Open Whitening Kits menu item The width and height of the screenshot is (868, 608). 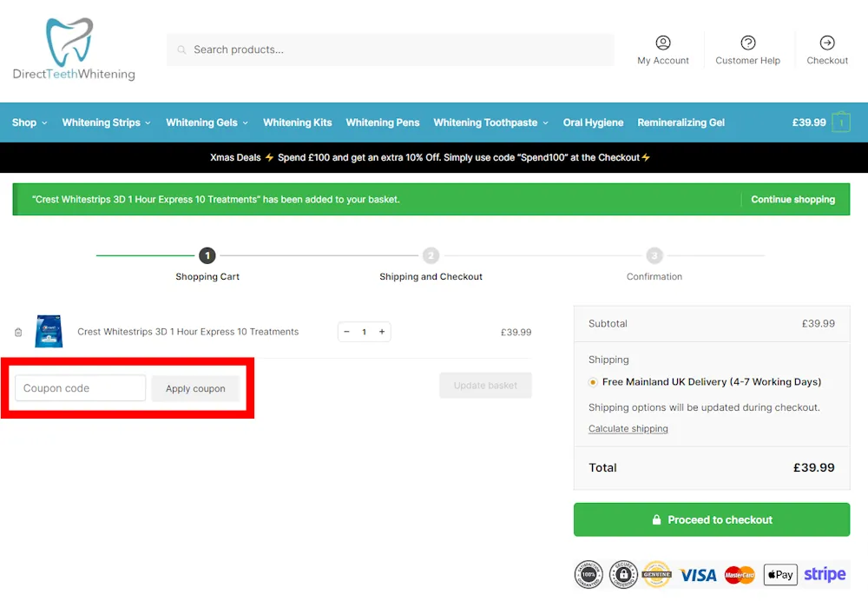297,122
